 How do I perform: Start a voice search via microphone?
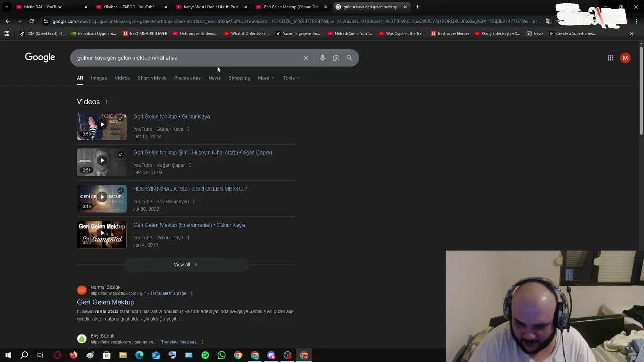pos(323,58)
